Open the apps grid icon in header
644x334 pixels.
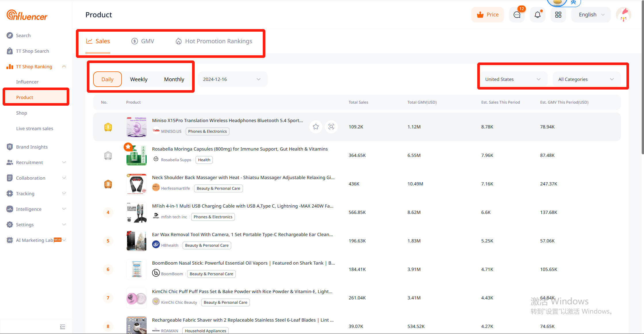click(x=558, y=15)
